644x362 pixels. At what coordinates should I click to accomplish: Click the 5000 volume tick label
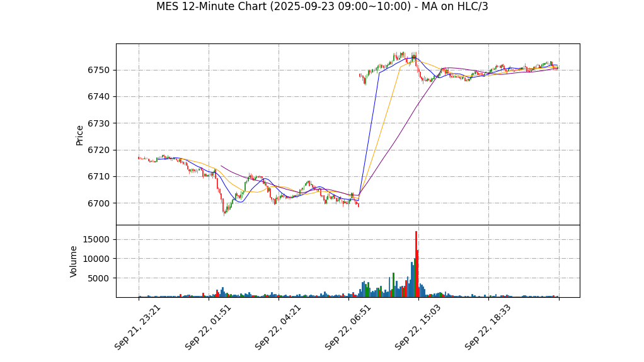pos(98,278)
